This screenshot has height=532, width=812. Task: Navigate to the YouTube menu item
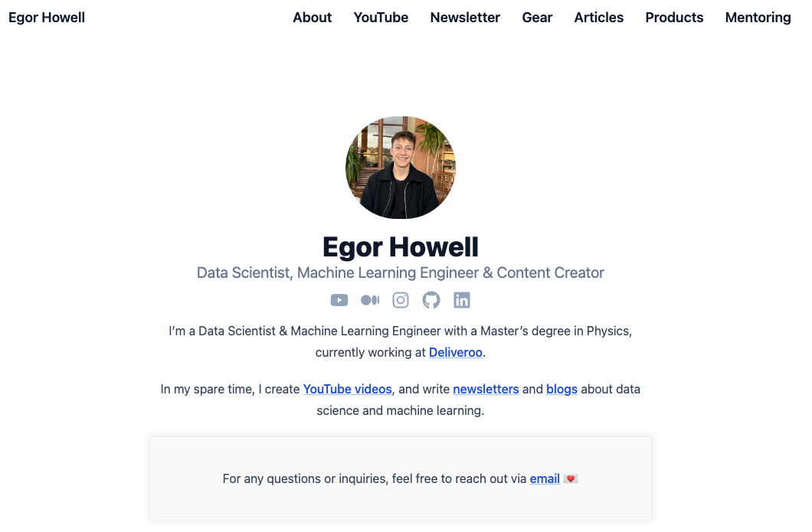381,18
